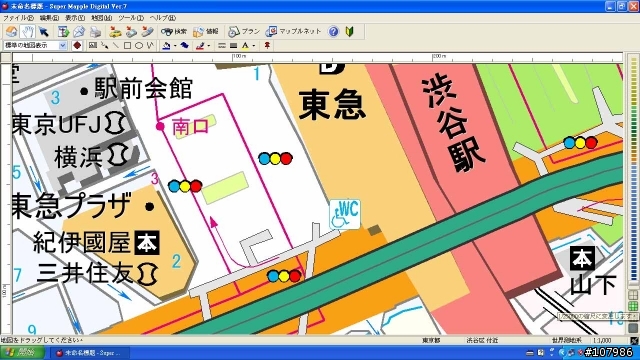Image resolution: width=640 pixels, height=360 pixels.
Task: Click the bank symbol next to 東京UFJ
Action: 116,123
